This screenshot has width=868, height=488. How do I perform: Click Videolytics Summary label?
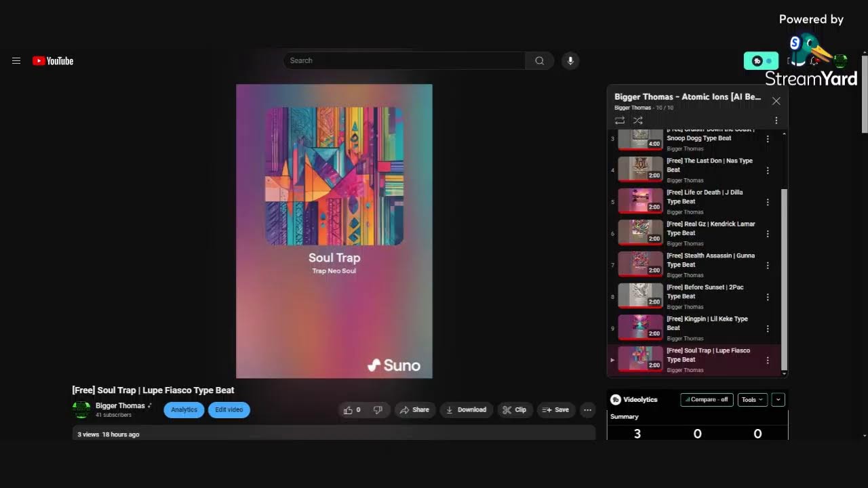click(x=625, y=417)
